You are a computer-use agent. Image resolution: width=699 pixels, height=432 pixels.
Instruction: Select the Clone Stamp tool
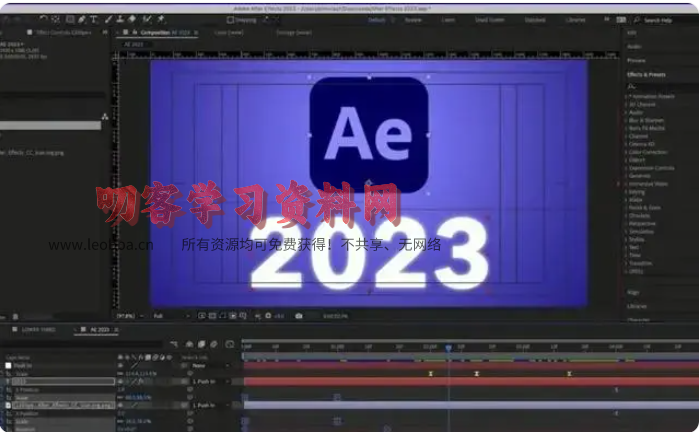click(x=120, y=19)
